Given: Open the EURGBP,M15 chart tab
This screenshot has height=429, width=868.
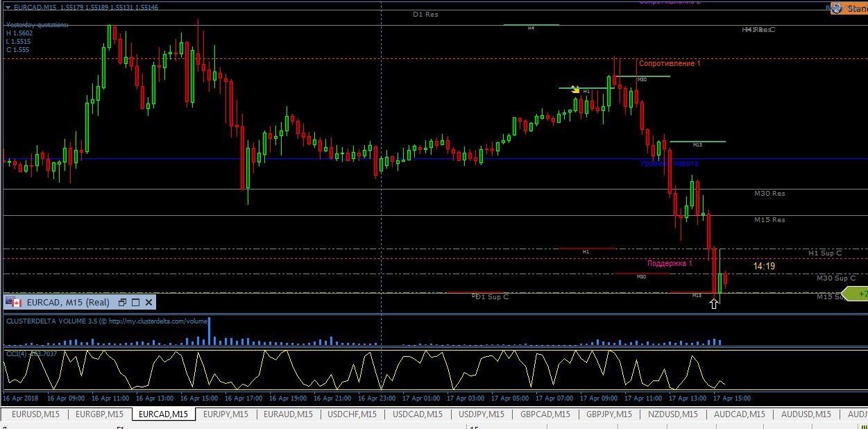Looking at the screenshot, I should point(99,414).
